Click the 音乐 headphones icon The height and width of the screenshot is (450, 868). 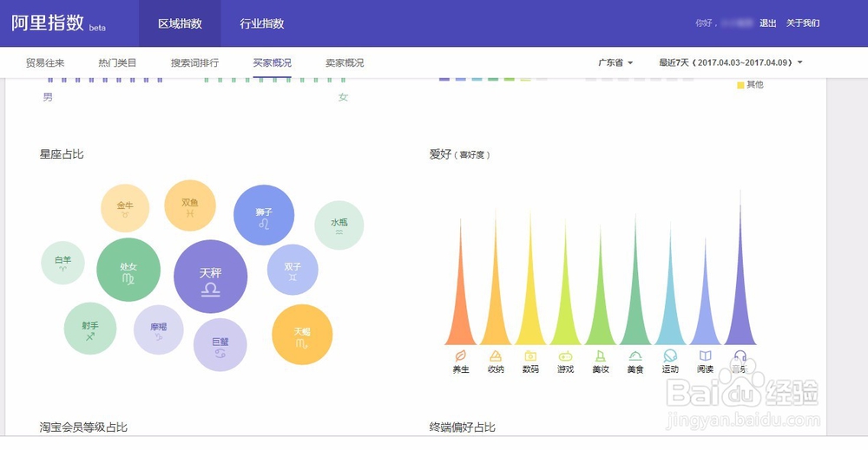point(740,355)
